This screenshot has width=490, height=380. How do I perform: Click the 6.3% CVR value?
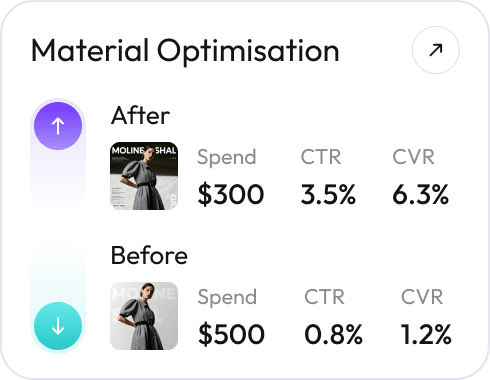[421, 194]
